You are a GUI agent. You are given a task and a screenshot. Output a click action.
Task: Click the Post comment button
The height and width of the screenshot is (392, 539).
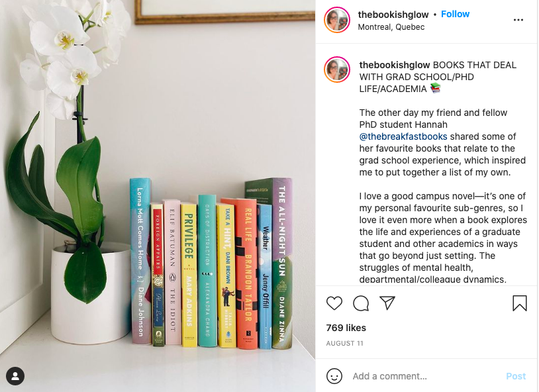point(516,376)
